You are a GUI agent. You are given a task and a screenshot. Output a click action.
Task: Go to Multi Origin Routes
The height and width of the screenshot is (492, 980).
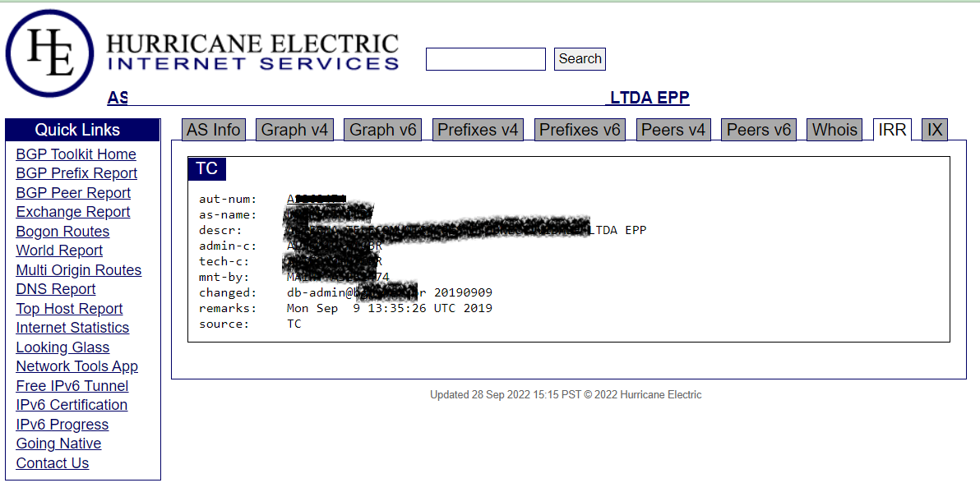pos(79,270)
